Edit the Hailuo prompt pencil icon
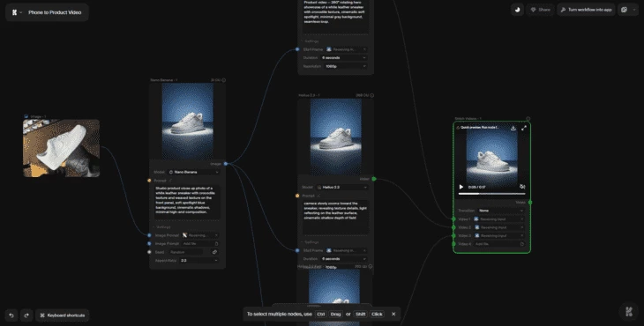 coord(318,196)
